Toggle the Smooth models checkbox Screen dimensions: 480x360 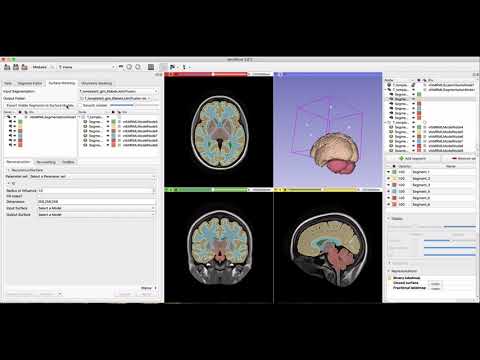coord(80,105)
